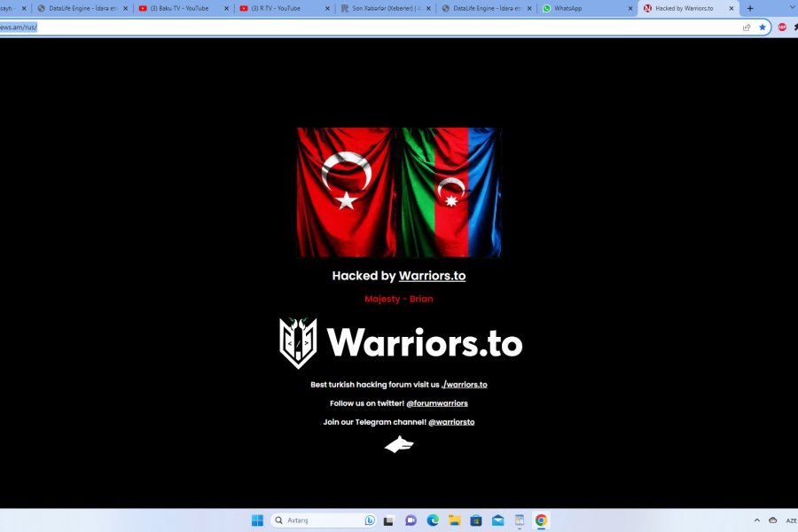
Task: Click the Turkish and Azerbaijani flags image
Action: (x=399, y=192)
